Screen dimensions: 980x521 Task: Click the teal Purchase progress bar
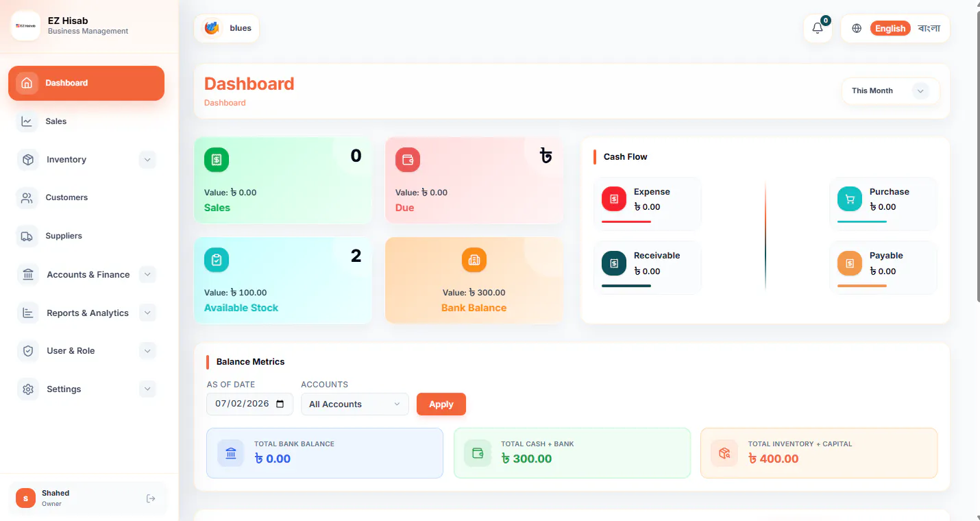pos(862,221)
